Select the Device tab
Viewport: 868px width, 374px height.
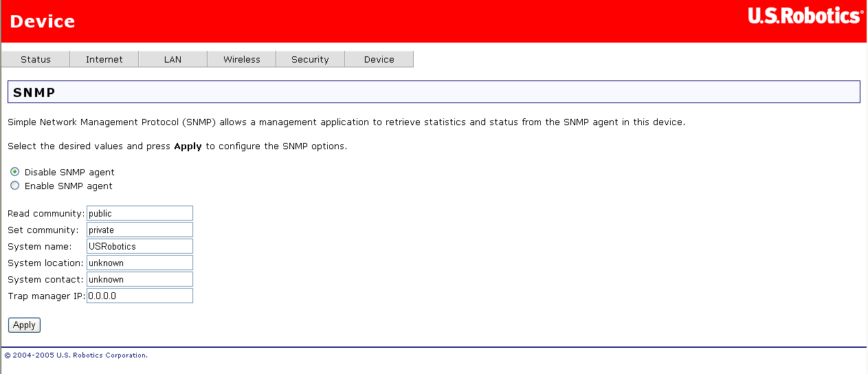click(x=379, y=59)
